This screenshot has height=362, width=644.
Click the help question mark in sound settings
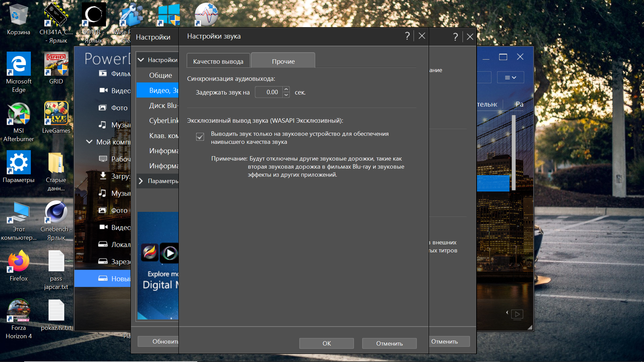[x=407, y=36]
